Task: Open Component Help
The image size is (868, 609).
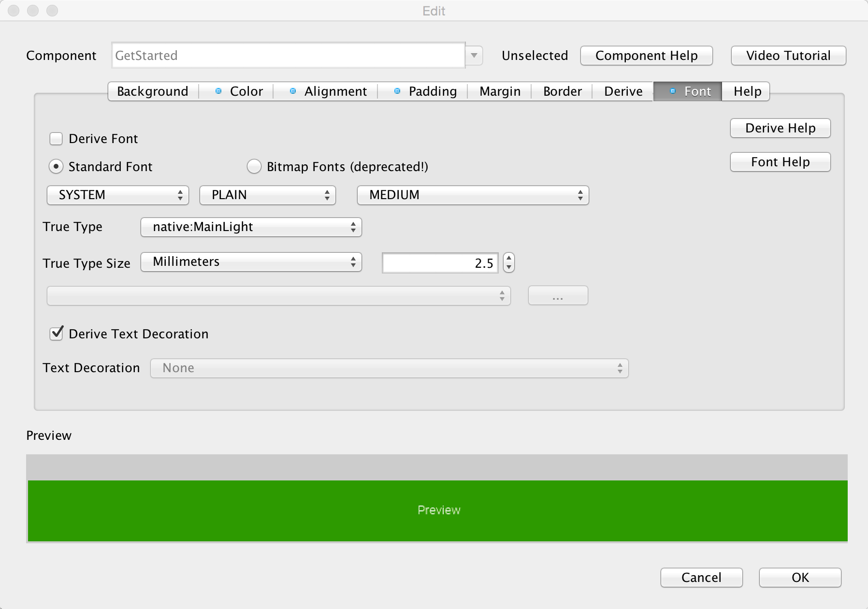Action: pyautogui.click(x=647, y=55)
